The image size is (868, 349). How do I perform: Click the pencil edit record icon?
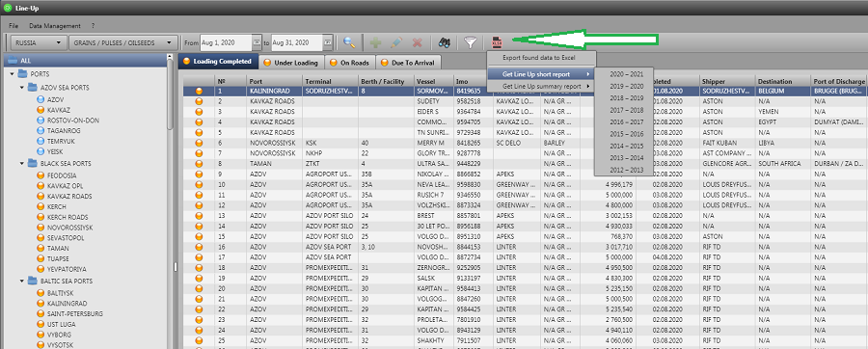pos(395,42)
